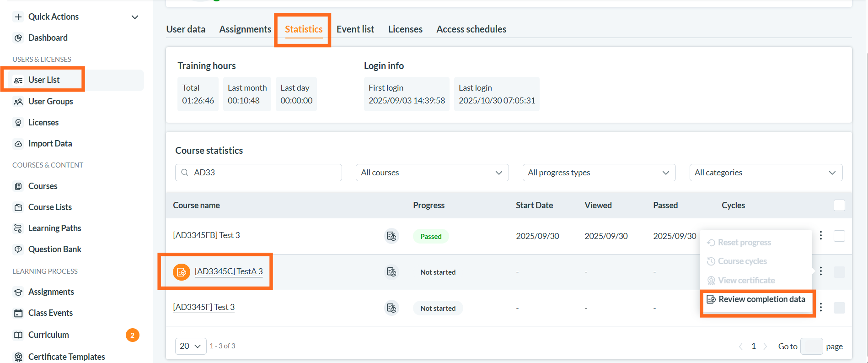This screenshot has height=363, width=868.
Task: Click the Licenses sidebar icon
Action: click(18, 123)
